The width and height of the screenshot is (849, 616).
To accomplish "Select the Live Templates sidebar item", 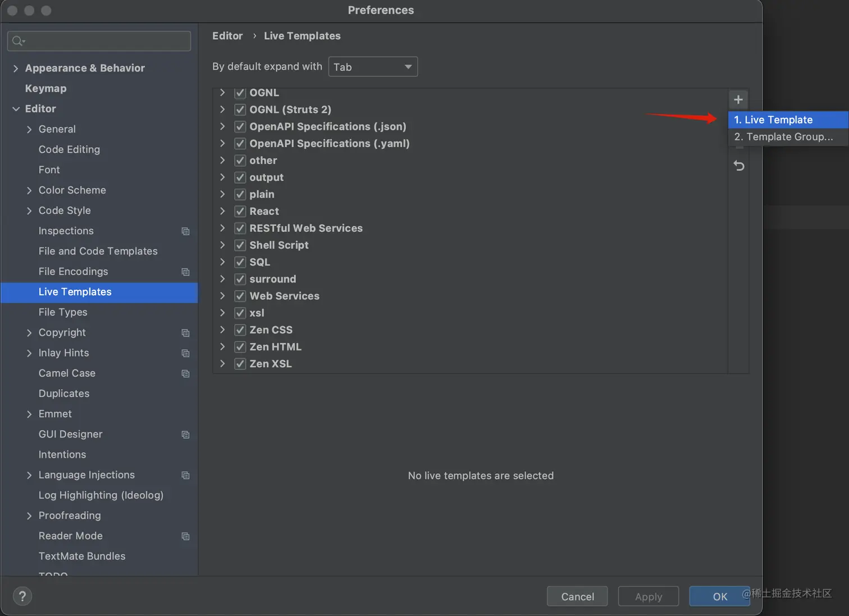I will pyautogui.click(x=99, y=292).
